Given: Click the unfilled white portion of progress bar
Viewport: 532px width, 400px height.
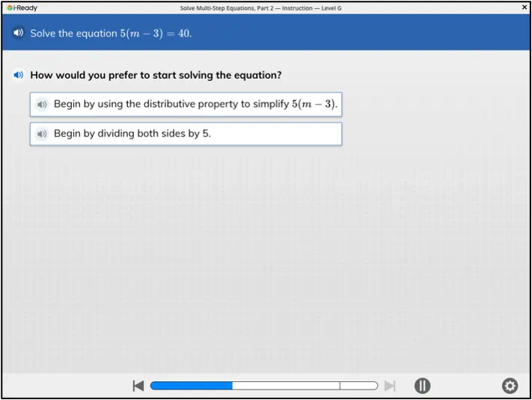Looking at the screenshot, I should [284, 386].
